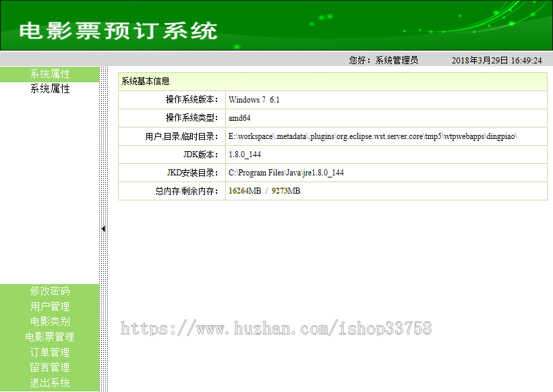Select the 1.8.0_144 version value

[245, 155]
